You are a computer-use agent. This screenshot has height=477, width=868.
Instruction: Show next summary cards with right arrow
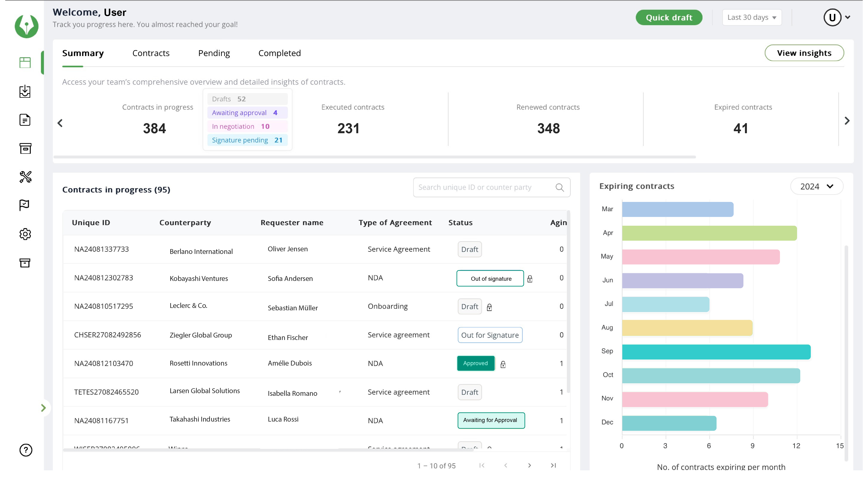coord(847,121)
